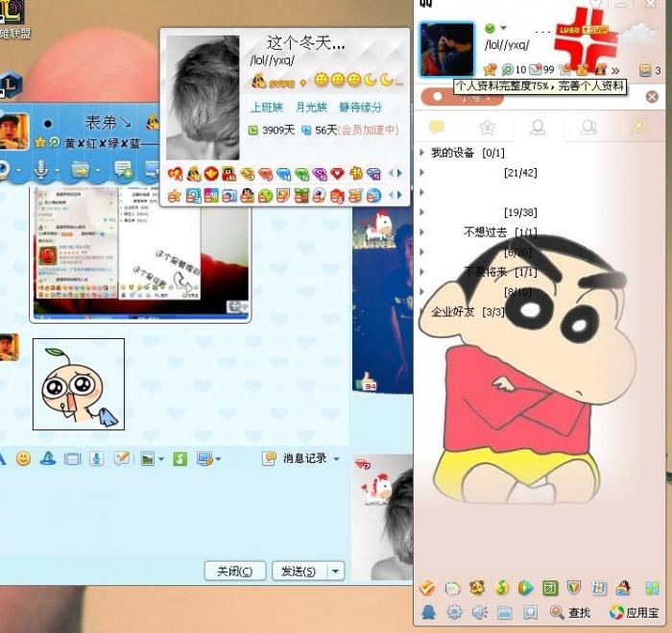Open received screenshot image in chat

coord(140,255)
